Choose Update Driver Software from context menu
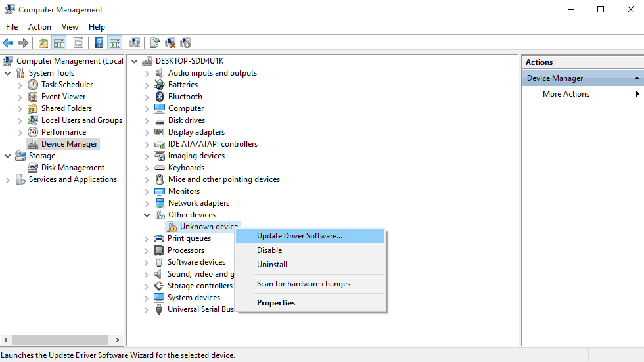Viewport: 644px width, 362px height. click(310, 236)
